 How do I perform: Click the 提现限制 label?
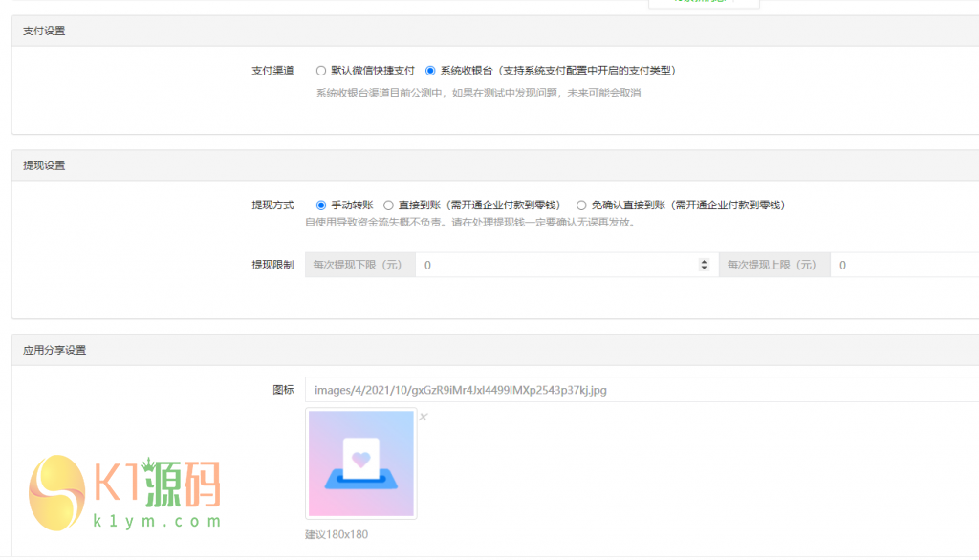click(x=274, y=265)
